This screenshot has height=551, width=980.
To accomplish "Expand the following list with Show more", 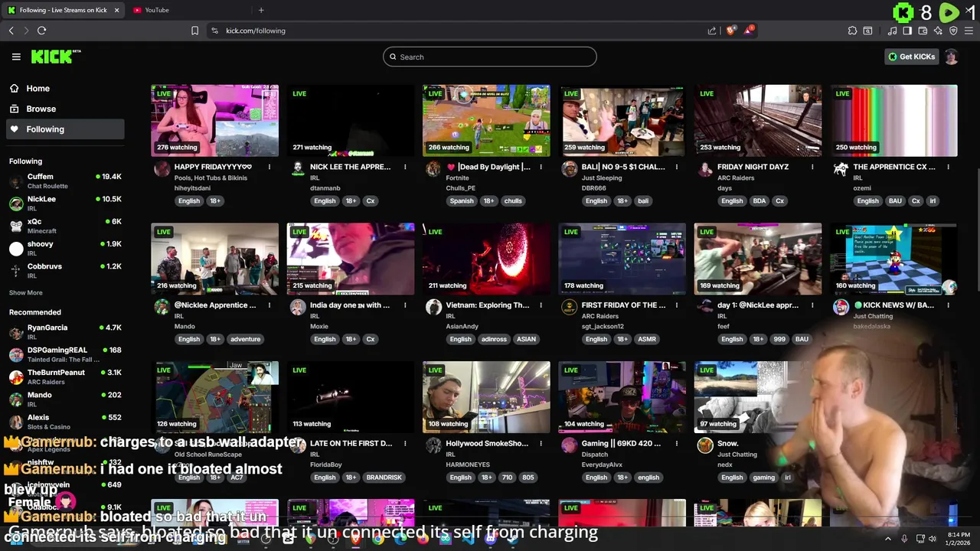I will (26, 292).
